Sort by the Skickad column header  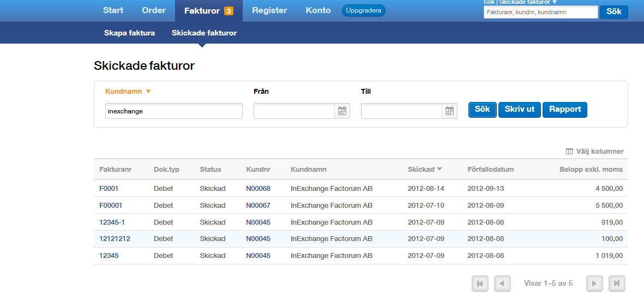pyautogui.click(x=425, y=169)
